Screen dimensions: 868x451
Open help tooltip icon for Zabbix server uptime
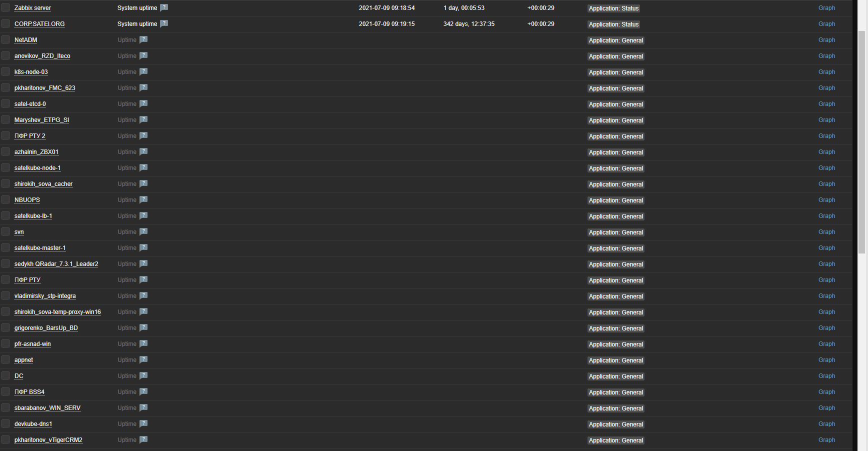[164, 7]
